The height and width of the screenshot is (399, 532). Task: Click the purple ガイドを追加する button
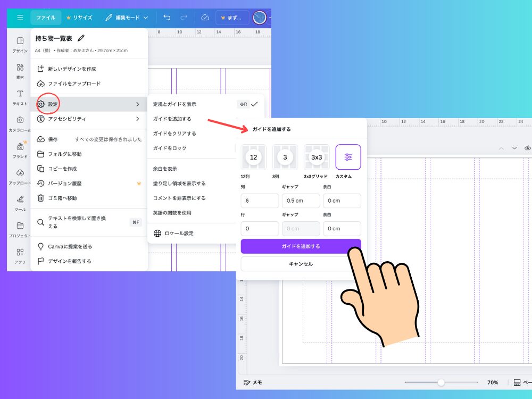301,246
